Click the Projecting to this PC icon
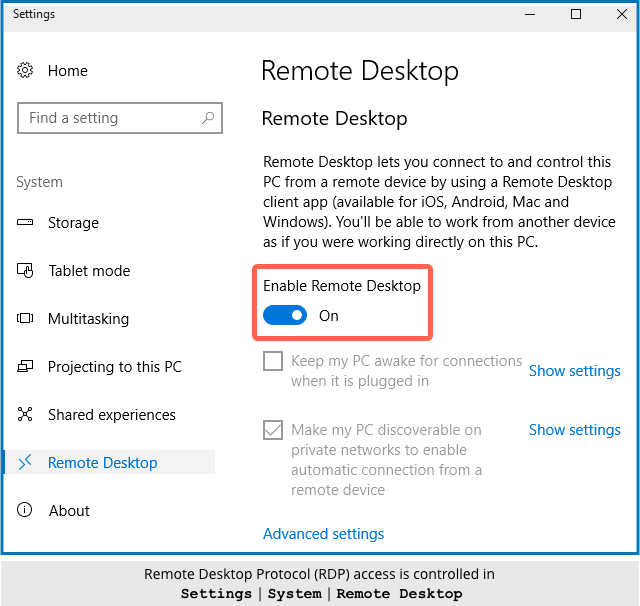The image size is (640, 606). 26,367
